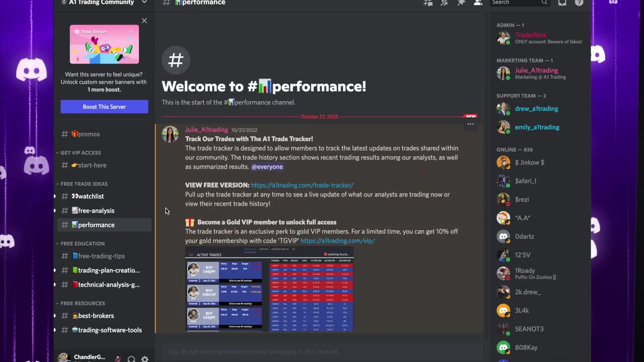
Task: Open Julie_A1trading in the member list
Action: pyautogui.click(x=539, y=73)
